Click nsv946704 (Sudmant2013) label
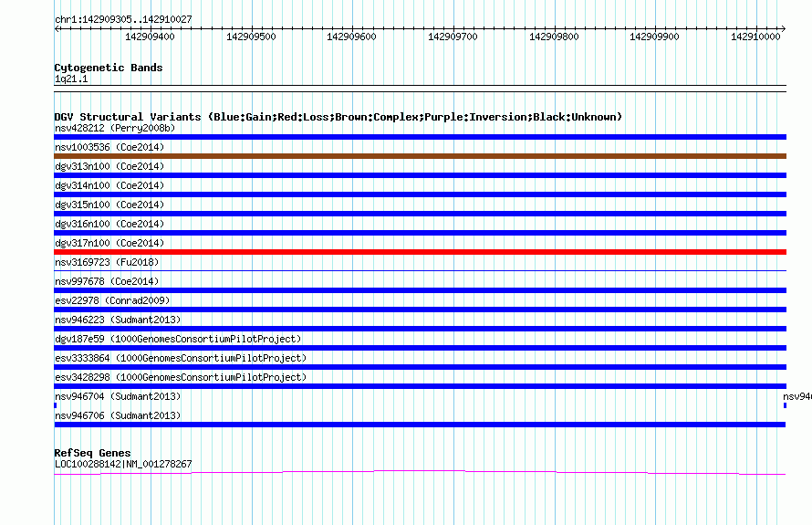Screen dimensions: 812x525 click(x=118, y=396)
